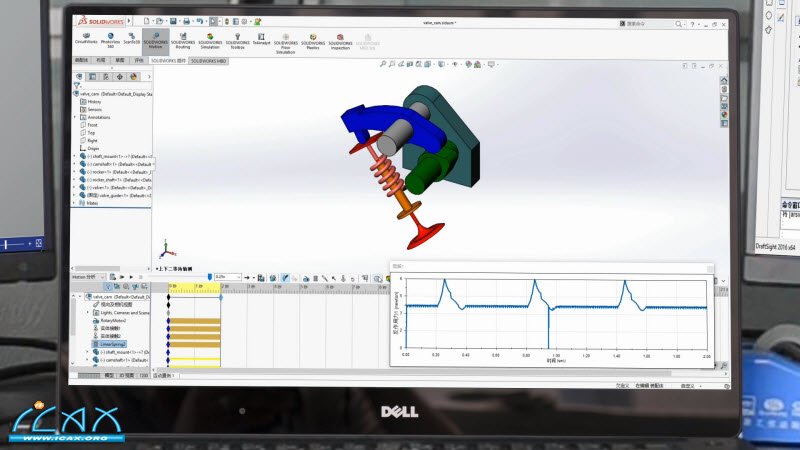The width and height of the screenshot is (800, 450).
Task: Click the Play button in motion toolbar
Action: click(x=131, y=277)
